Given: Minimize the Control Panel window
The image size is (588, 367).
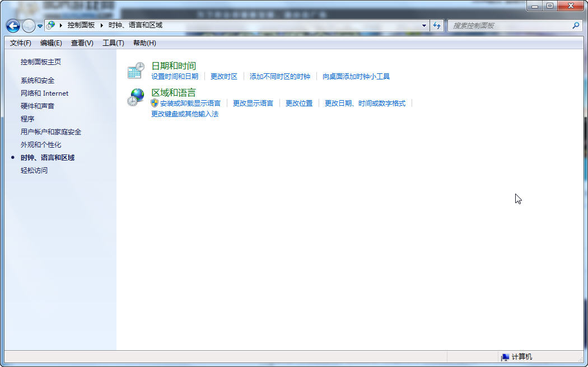Looking at the screenshot, I should coord(534,6).
